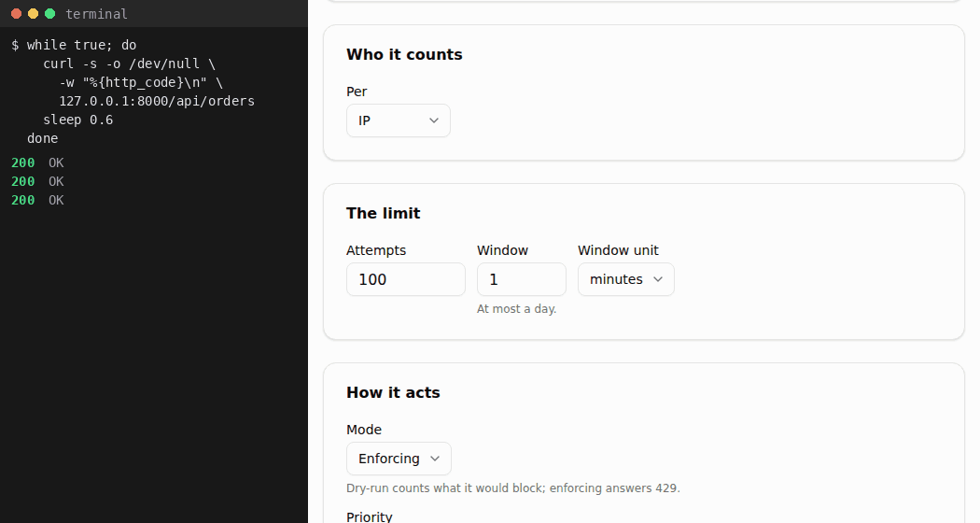Select the 'At most a day.' hint

(x=516, y=309)
